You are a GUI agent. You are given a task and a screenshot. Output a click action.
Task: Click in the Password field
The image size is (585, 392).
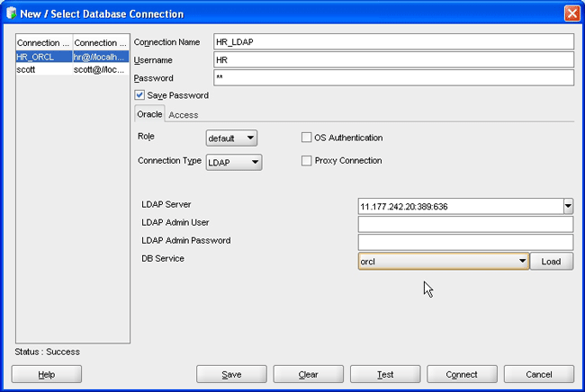(393, 77)
